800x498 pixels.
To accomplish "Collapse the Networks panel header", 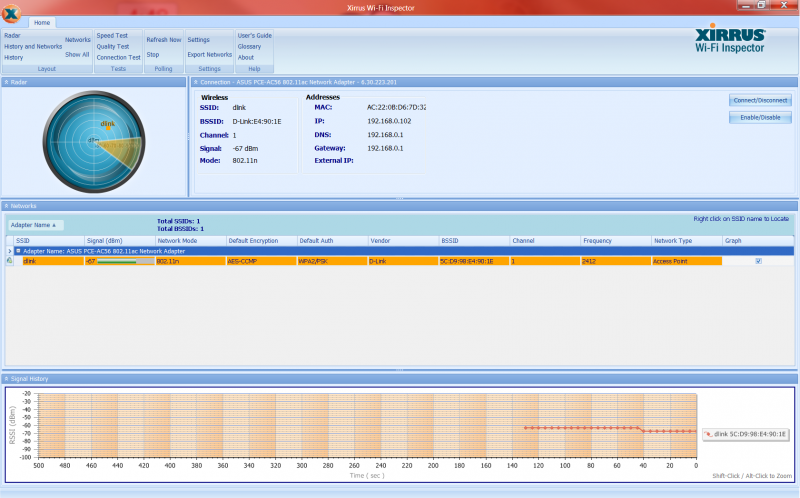I will pos(7,206).
